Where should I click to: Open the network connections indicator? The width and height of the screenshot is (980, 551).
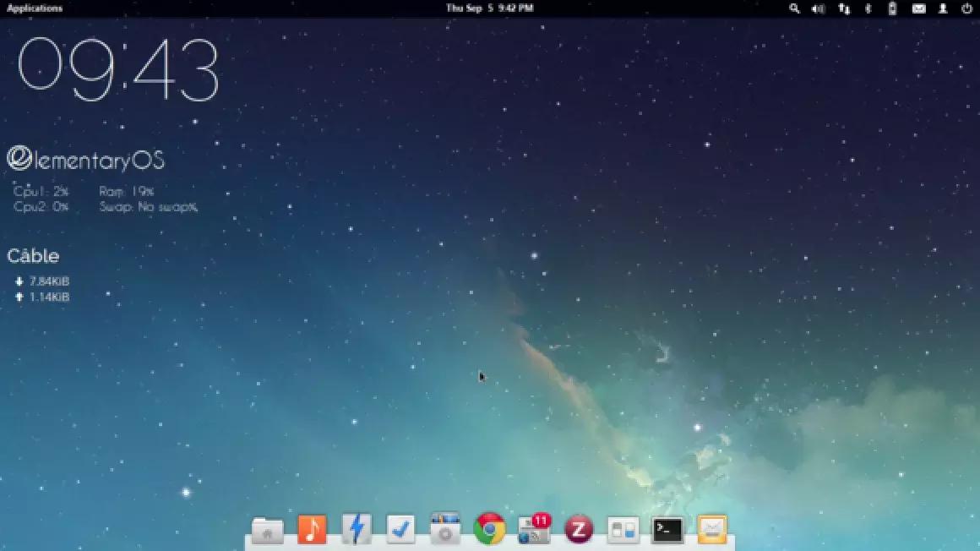[x=844, y=8]
